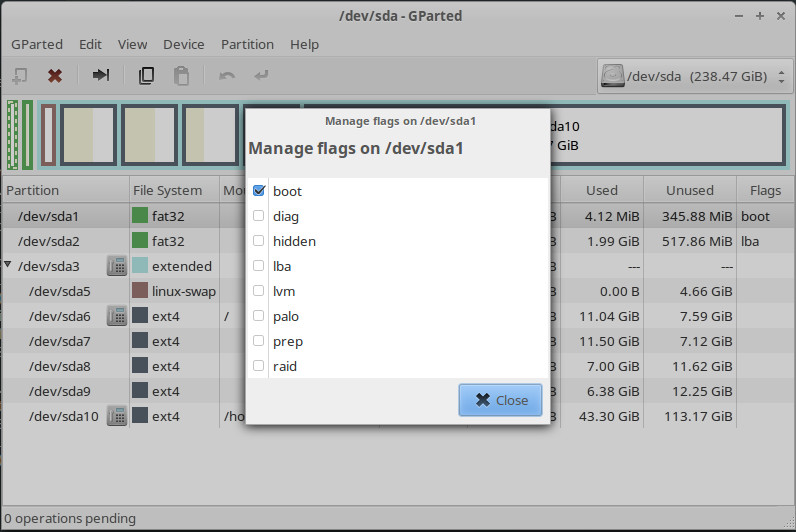
Task: Click the 0 operations pending status text
Action: pos(70,518)
